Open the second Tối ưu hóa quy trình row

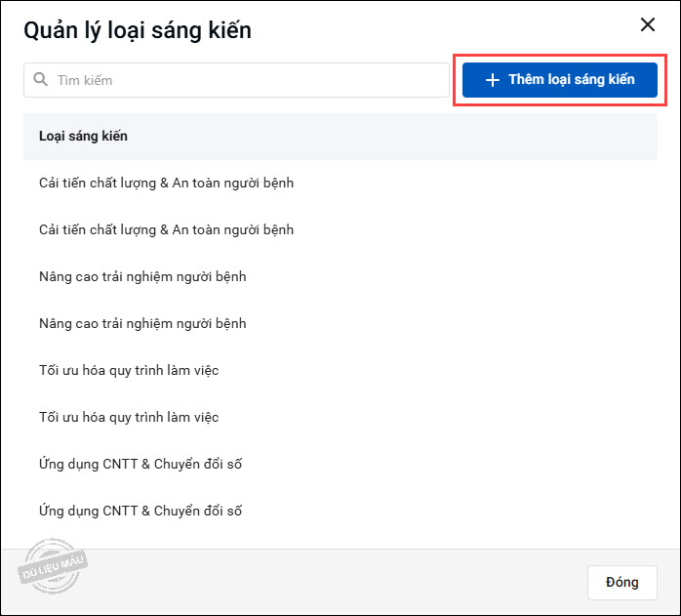click(x=129, y=417)
